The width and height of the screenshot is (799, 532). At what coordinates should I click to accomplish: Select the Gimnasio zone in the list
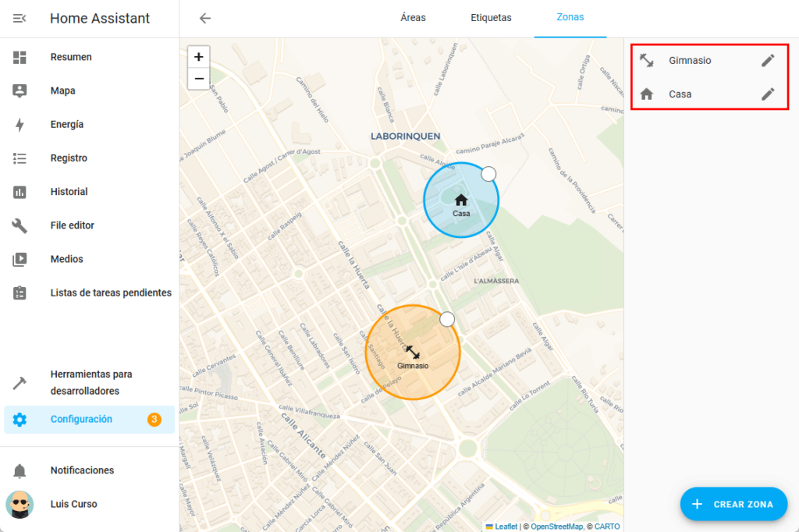[690, 60]
